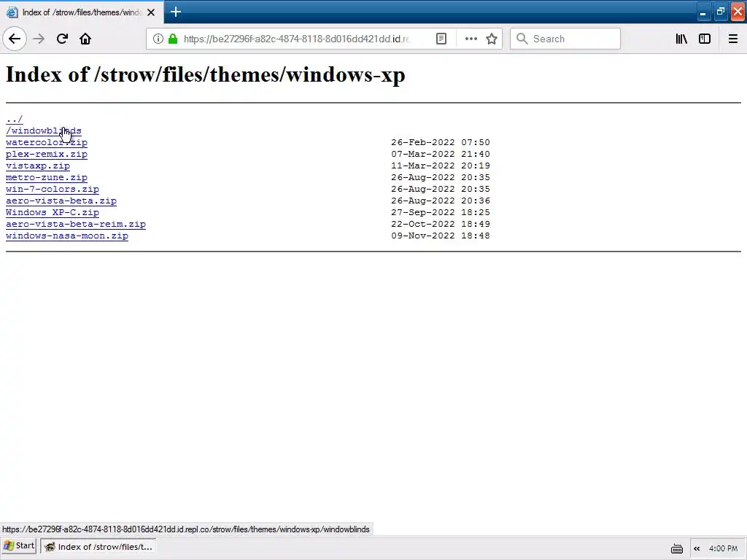Click the Index of /strow page heading
Viewport: 747px width, 560px height.
coord(205,75)
